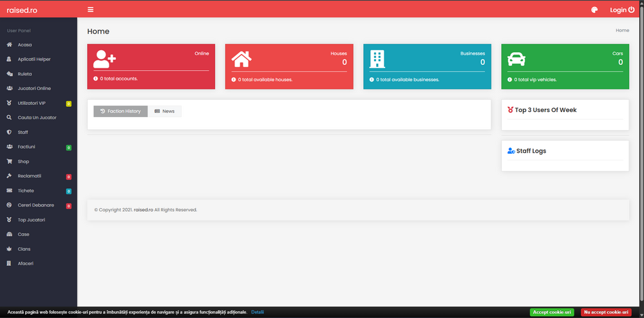Click the Shop cart icon

10,162
